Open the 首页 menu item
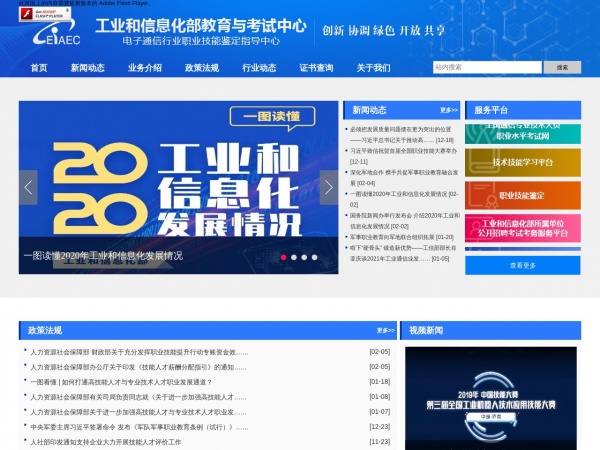Viewport: 600px width, 450px height. tap(39, 68)
